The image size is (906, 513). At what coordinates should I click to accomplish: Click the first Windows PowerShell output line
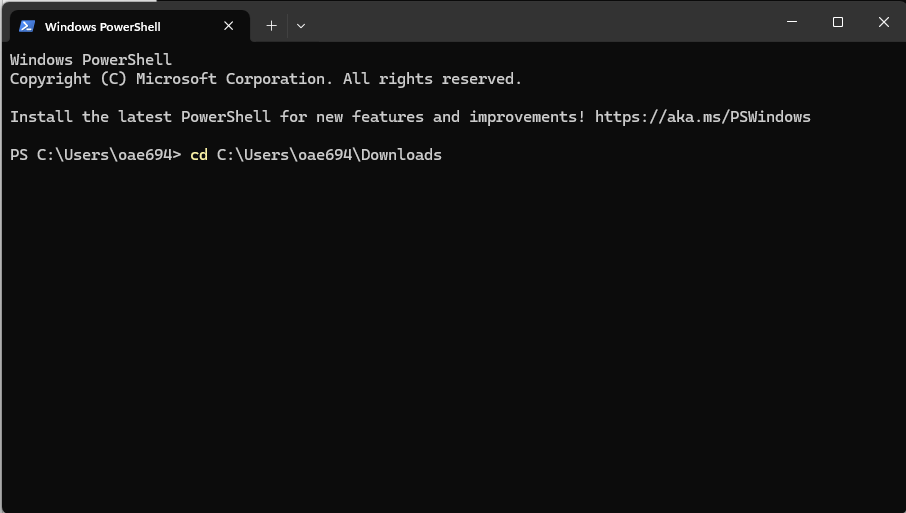pos(90,60)
